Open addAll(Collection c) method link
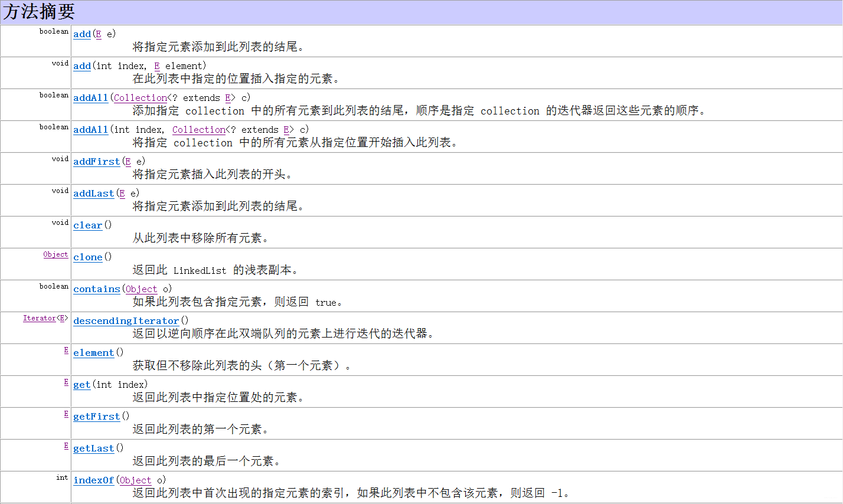The height and width of the screenshot is (504, 843). (91, 98)
